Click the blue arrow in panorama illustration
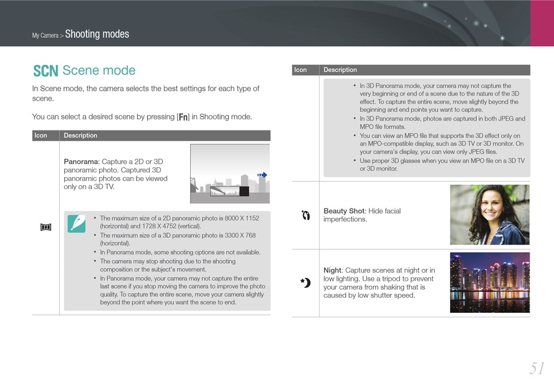Viewport: 554px width, 392px height. coord(262,175)
